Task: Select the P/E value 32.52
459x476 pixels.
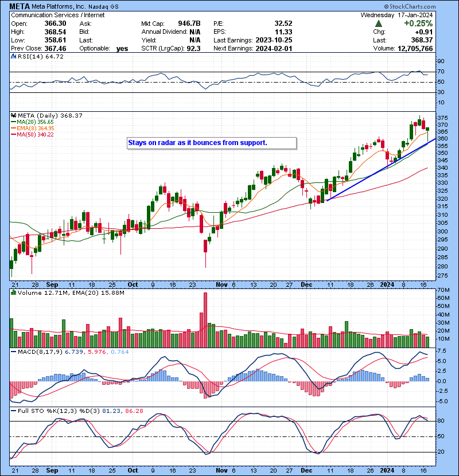Action: point(283,24)
